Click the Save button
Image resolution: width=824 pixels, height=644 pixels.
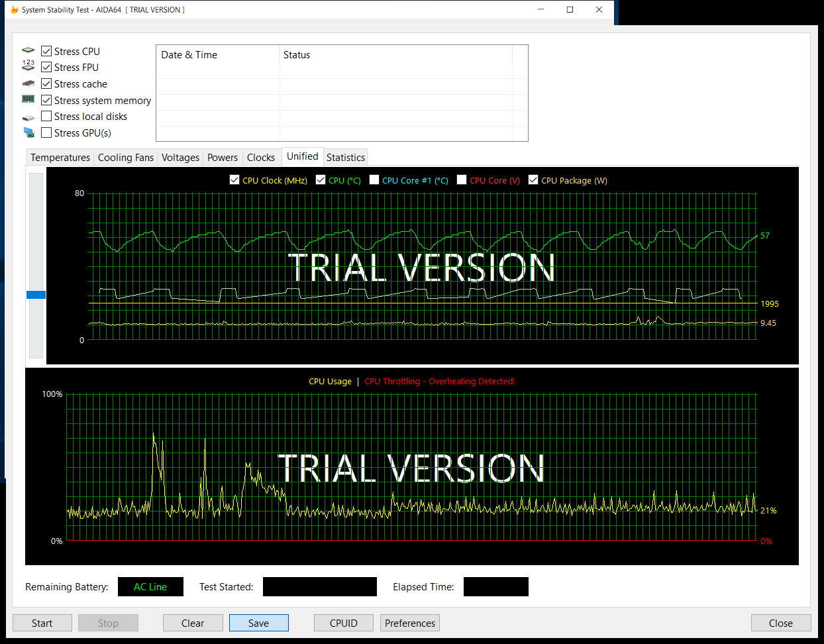click(258, 623)
